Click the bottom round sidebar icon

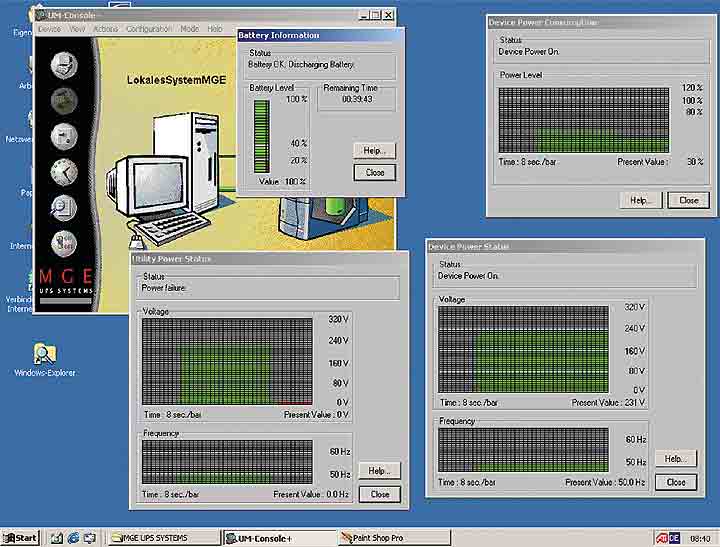point(63,241)
